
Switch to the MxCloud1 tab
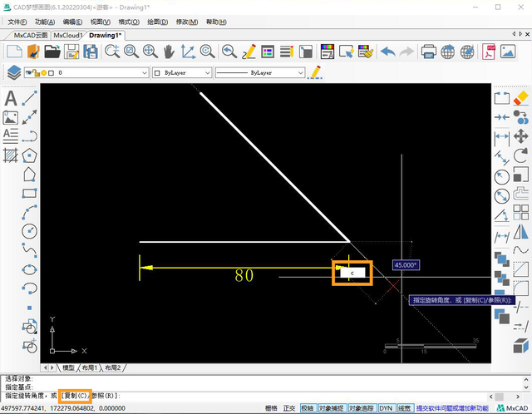(x=68, y=35)
